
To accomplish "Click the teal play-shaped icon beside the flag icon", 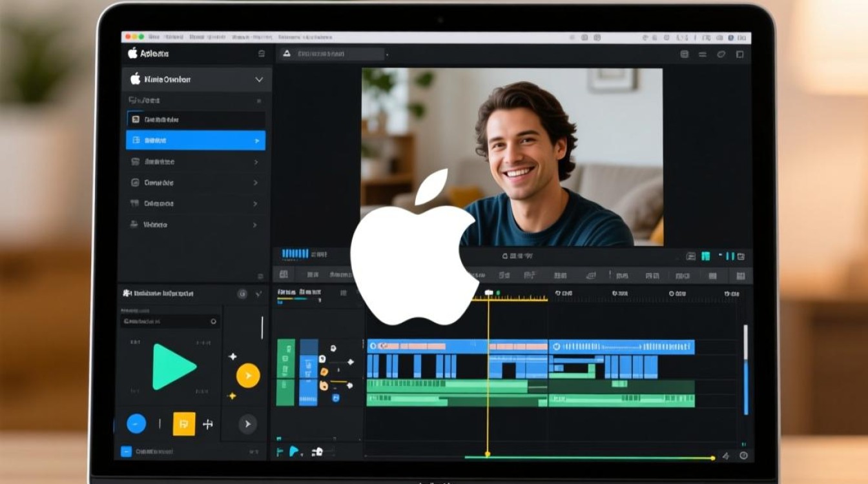I will point(294,452).
